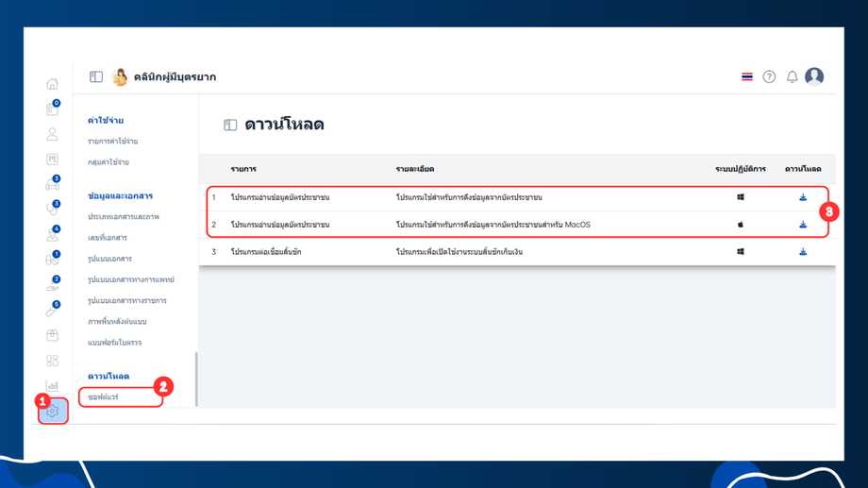Image resolution: width=868 pixels, height=488 pixels.
Task: Download cash drawer program in row 3
Action: (803, 251)
